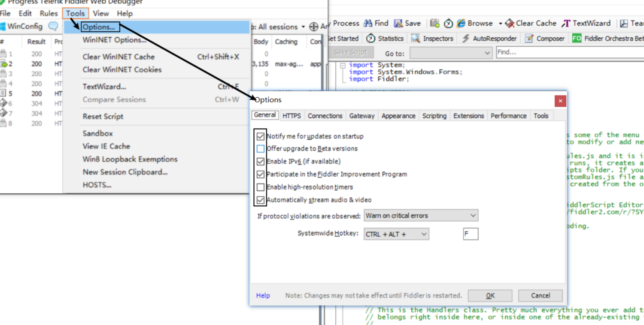Click OK in Options dialog
The height and width of the screenshot is (325, 644).
click(490, 295)
